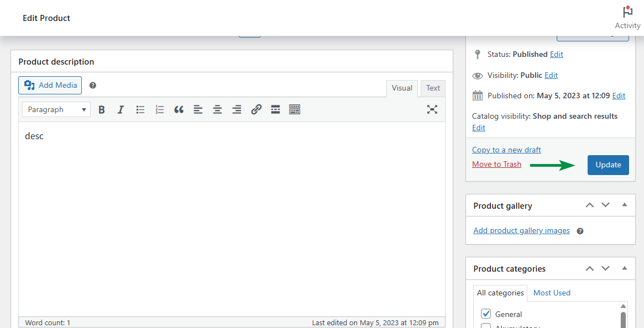Align text left

198,109
